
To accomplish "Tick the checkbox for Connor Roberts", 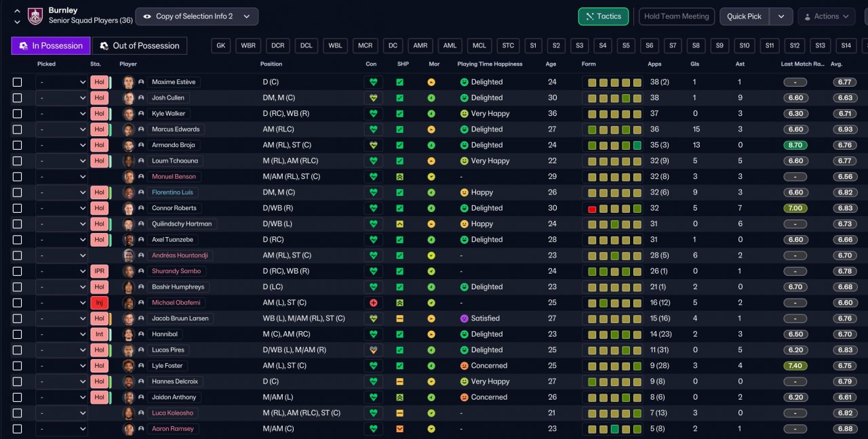I will [18, 208].
